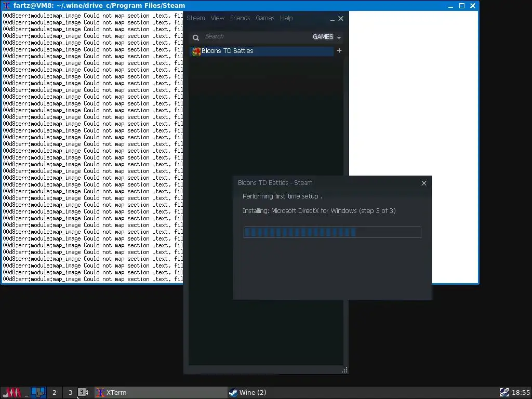
Task: Open the Help menu
Action: pyautogui.click(x=286, y=18)
